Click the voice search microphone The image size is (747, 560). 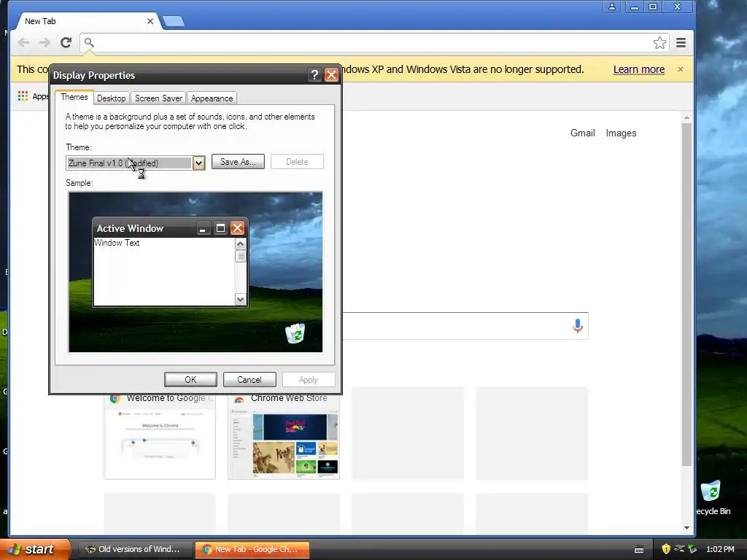pyautogui.click(x=578, y=326)
